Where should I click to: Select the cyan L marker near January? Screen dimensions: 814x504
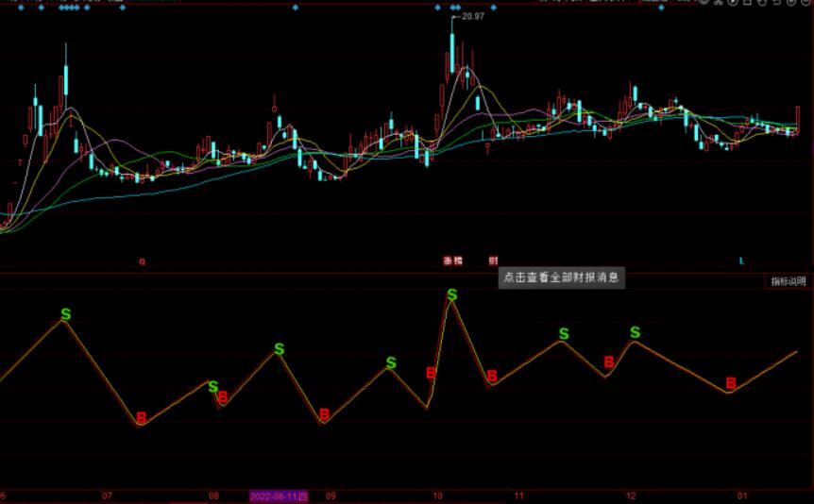[x=741, y=260]
